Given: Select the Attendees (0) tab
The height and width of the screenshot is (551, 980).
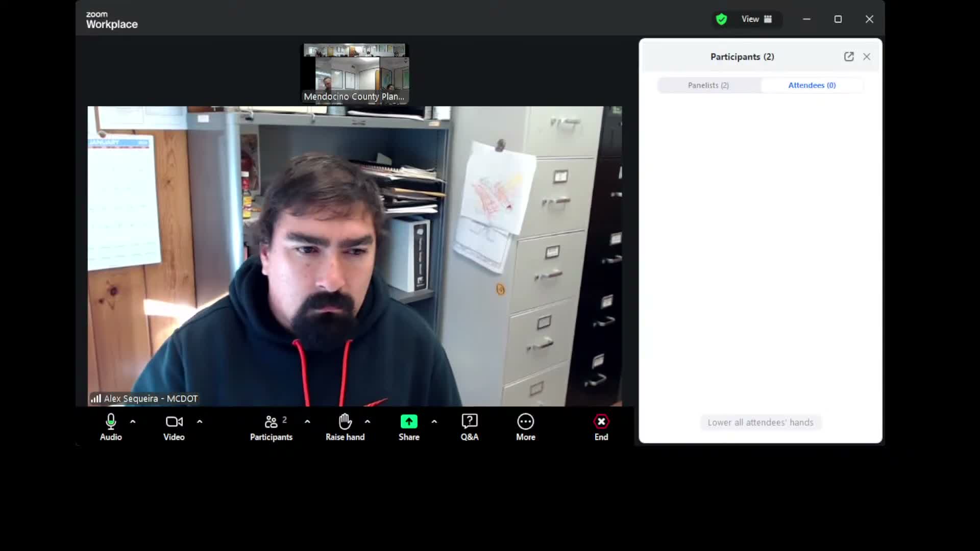Looking at the screenshot, I should point(812,85).
